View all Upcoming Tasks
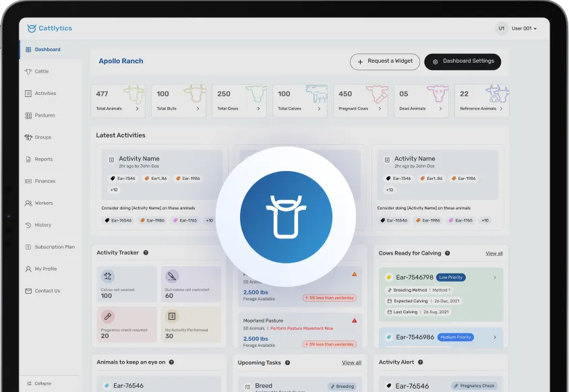The width and height of the screenshot is (569, 392). click(352, 362)
